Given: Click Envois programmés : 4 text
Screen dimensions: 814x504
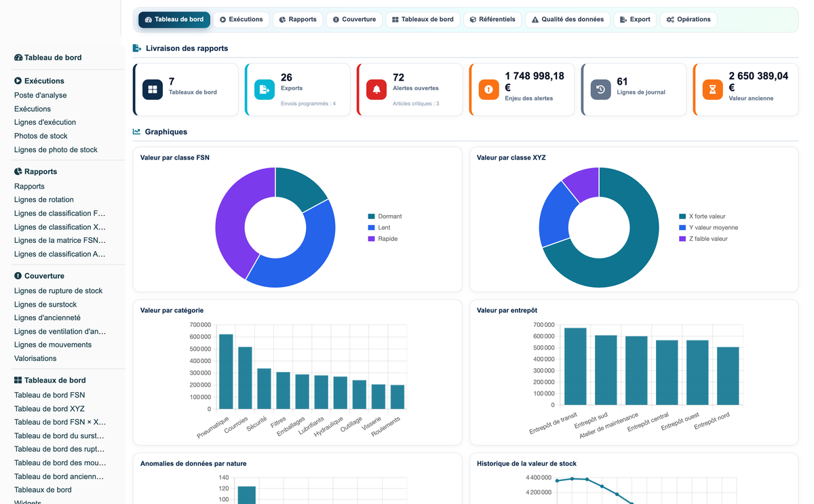Looking at the screenshot, I should [308, 104].
